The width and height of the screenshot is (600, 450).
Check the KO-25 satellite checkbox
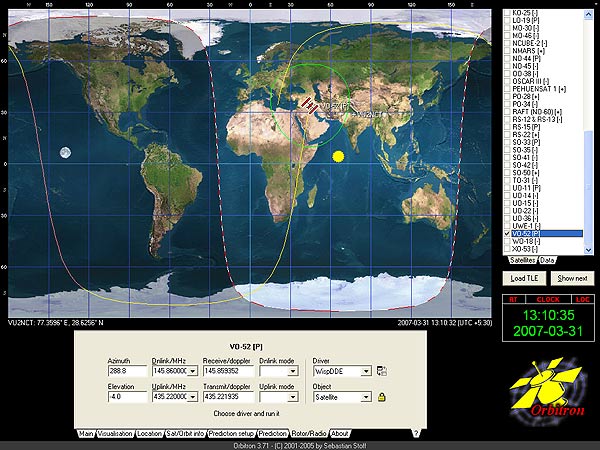pos(507,13)
